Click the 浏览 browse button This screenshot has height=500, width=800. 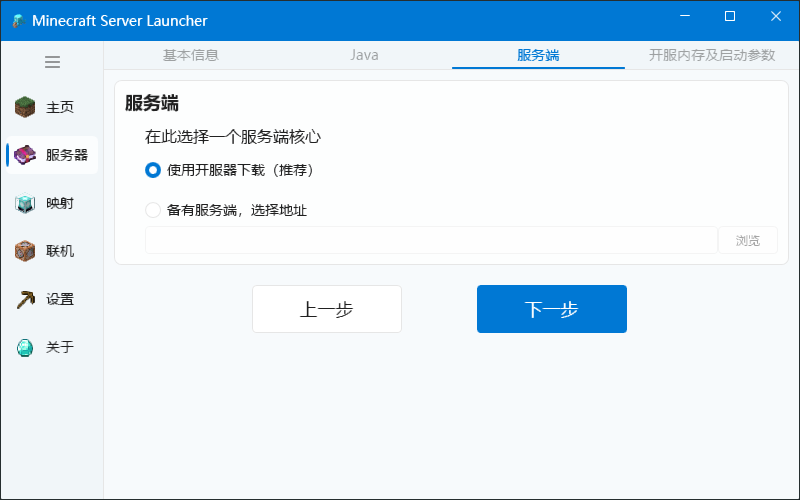(748, 240)
